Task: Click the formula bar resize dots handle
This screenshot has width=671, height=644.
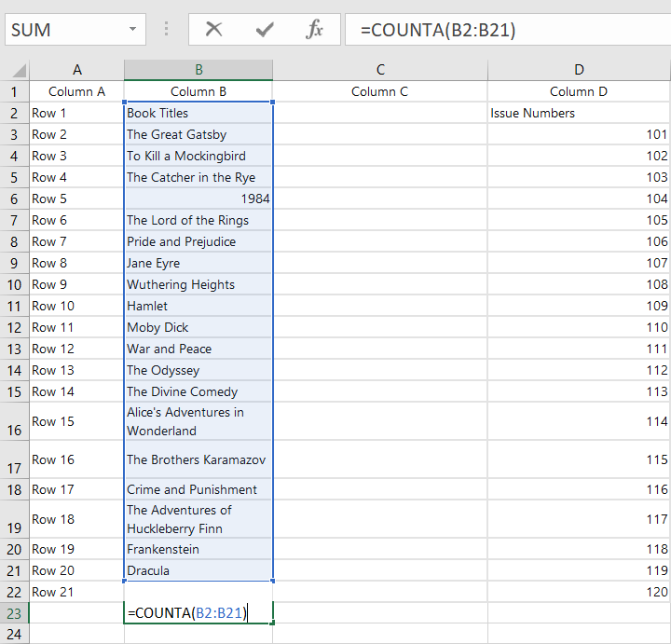Action: coord(167,30)
